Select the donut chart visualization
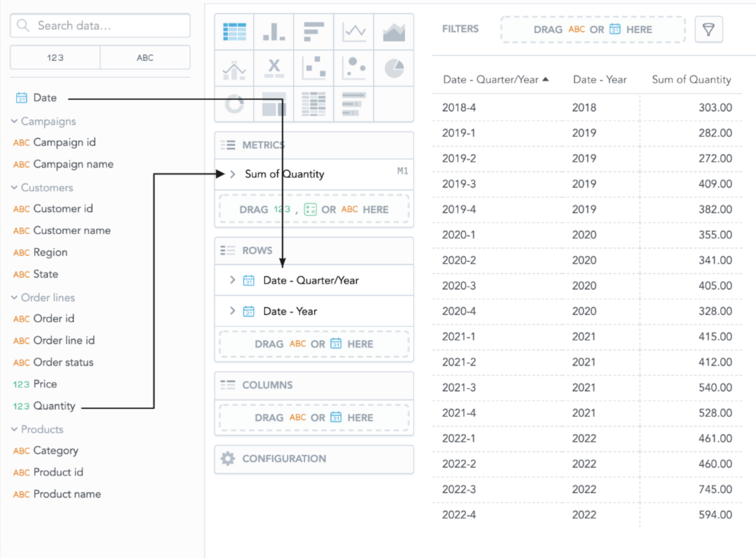 (234, 104)
